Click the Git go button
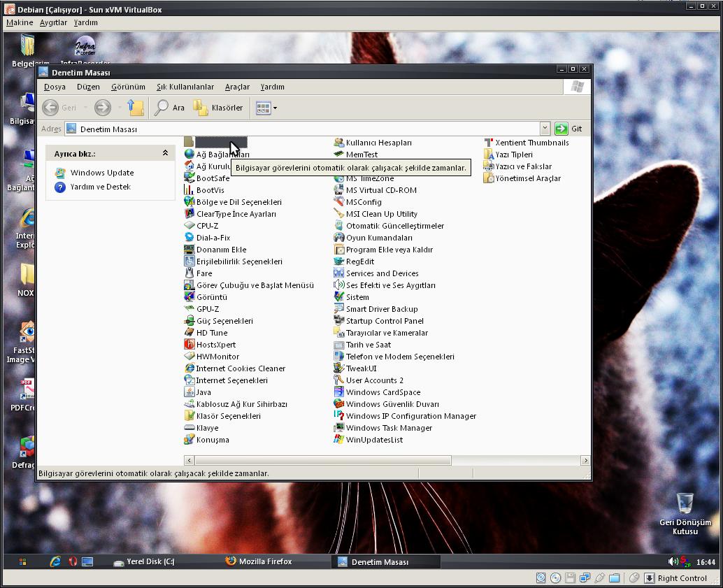The height and width of the screenshot is (588, 723). (x=568, y=129)
